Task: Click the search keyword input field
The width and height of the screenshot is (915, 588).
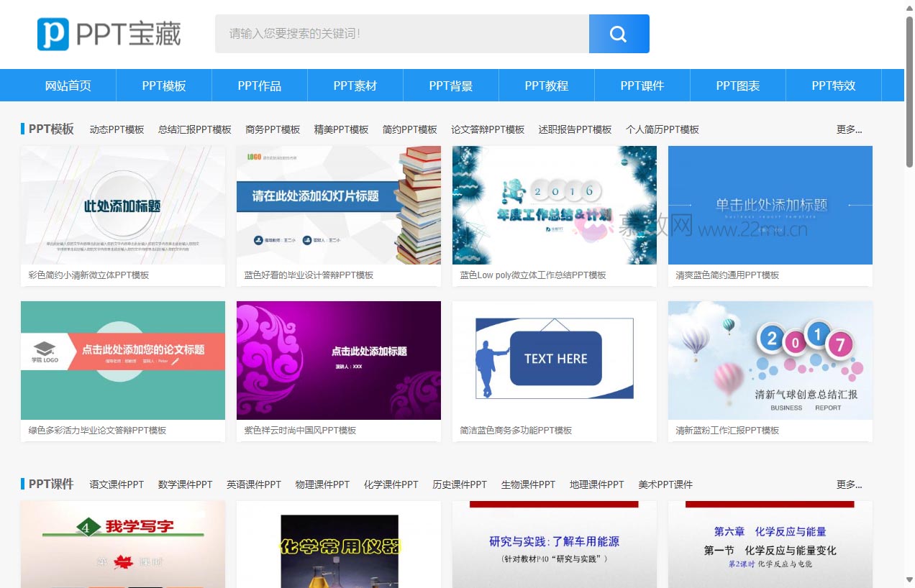Action: pos(401,34)
